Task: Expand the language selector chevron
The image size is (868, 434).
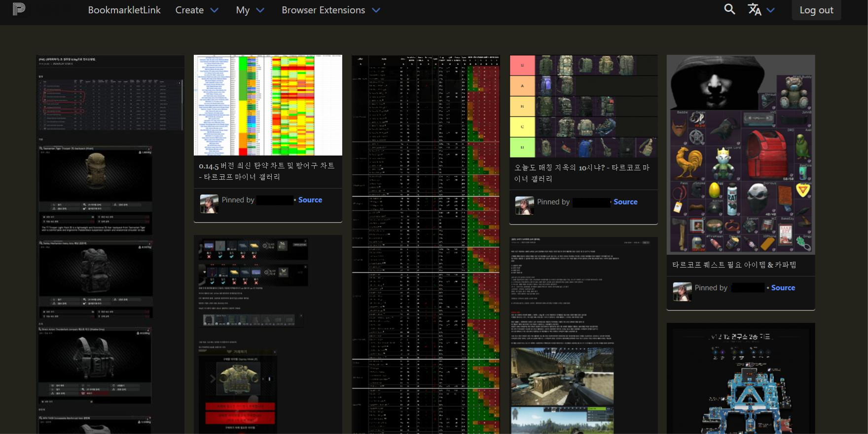Action: click(x=771, y=10)
